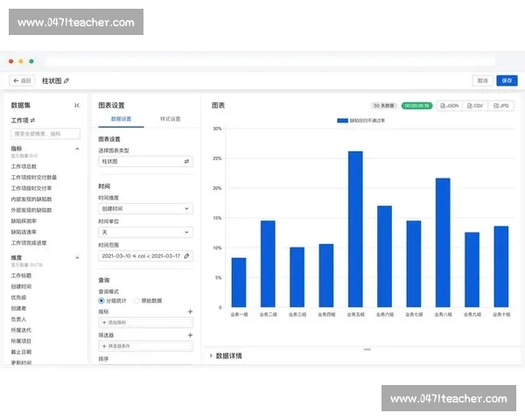Switch to the 数据设置 tab
Image resolution: width=525 pixels, height=420 pixels.
tap(121, 118)
